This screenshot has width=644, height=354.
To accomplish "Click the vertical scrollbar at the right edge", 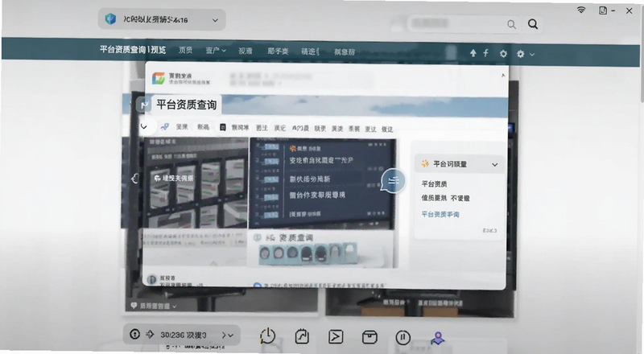I will (x=642, y=53).
